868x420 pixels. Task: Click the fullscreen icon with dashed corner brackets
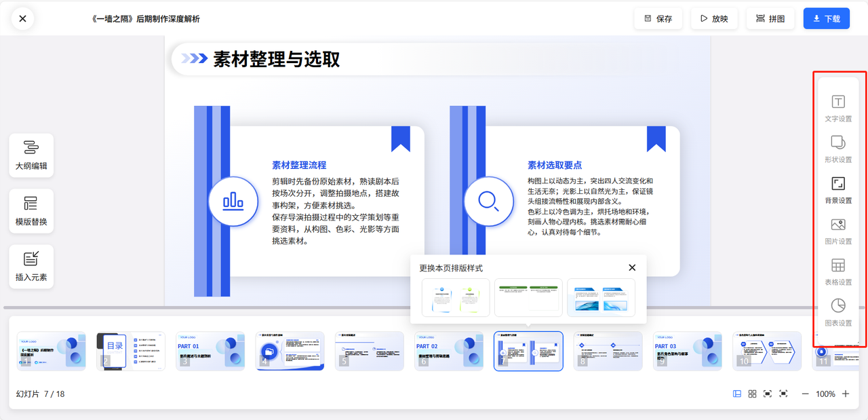[783, 394]
